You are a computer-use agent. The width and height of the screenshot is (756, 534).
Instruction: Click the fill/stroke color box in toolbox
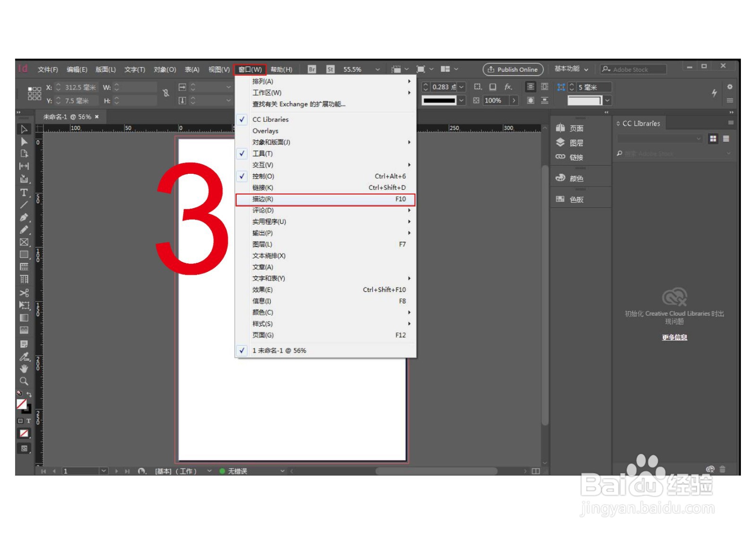(x=23, y=406)
